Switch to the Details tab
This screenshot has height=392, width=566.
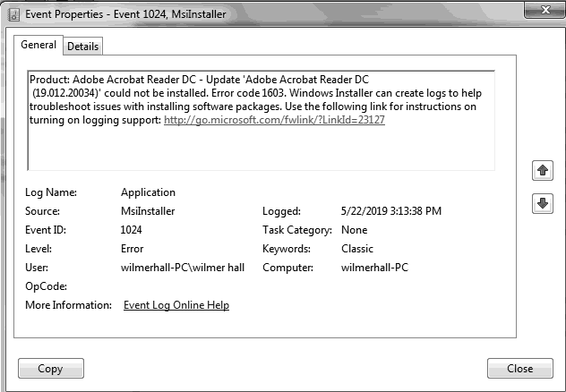(x=82, y=47)
